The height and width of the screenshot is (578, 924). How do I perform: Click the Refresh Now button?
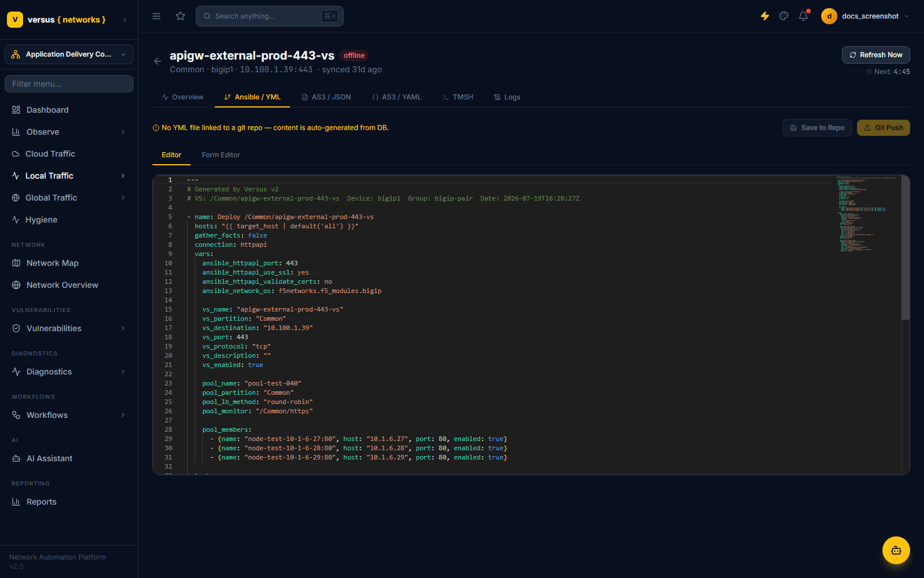[x=876, y=55]
